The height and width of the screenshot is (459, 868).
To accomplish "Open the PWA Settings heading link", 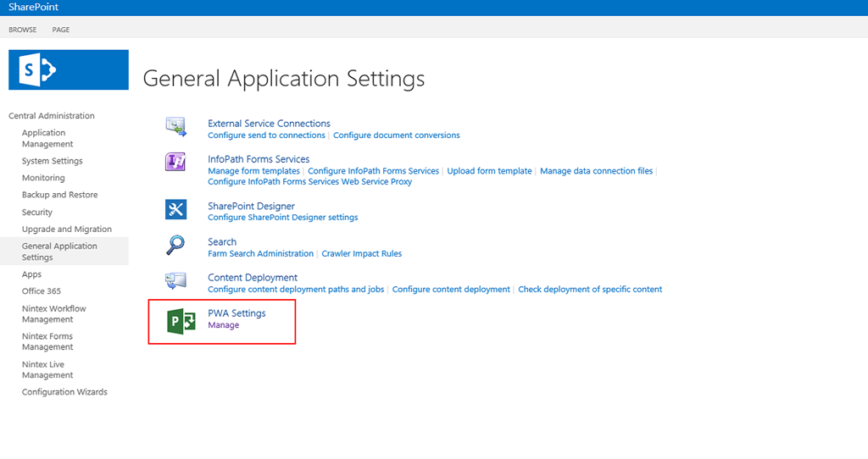I will click(x=237, y=313).
